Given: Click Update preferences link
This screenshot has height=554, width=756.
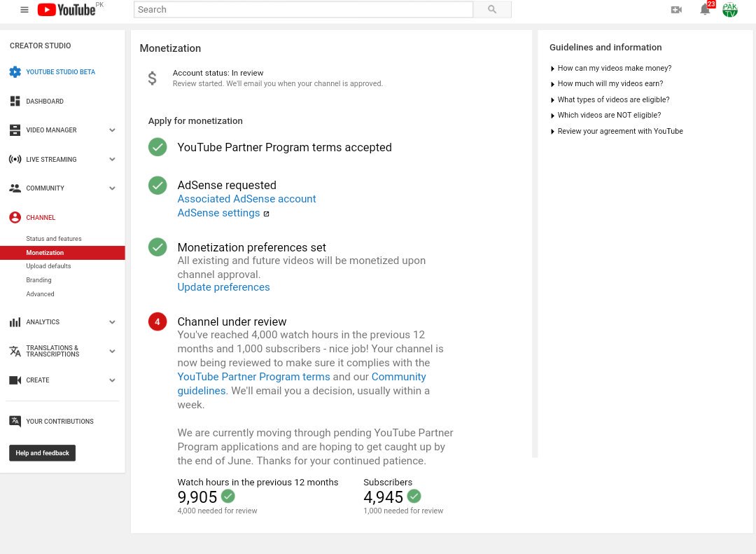Looking at the screenshot, I should [223, 287].
